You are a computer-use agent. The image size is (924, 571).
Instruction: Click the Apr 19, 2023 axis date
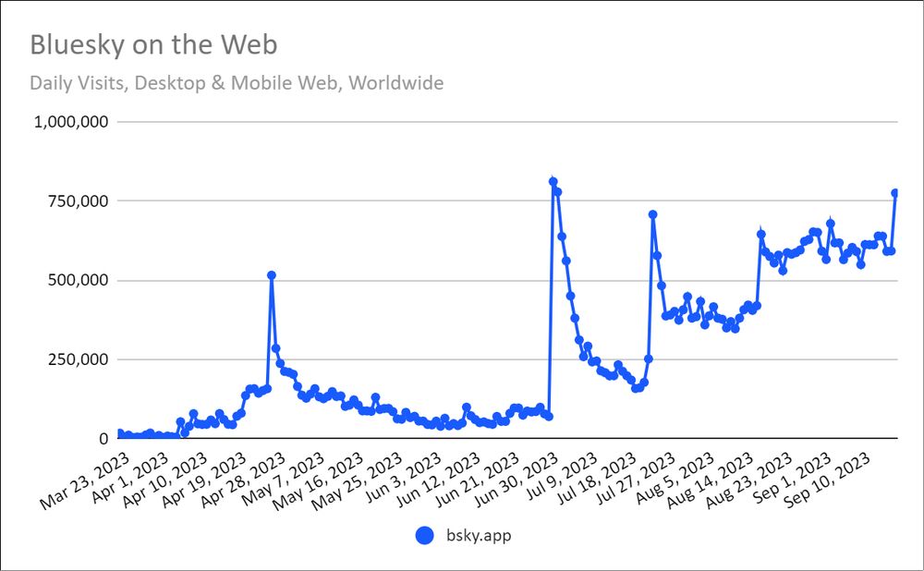click(202, 480)
